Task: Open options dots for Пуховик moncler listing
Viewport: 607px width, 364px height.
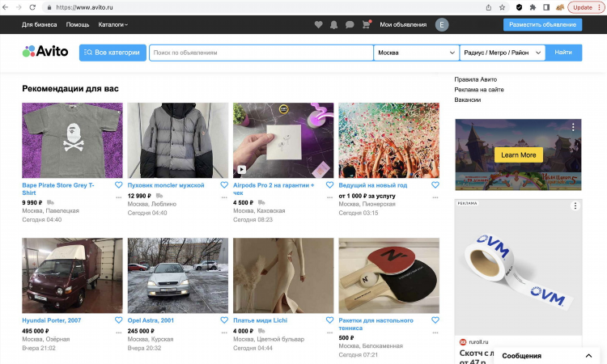Action: click(224, 197)
